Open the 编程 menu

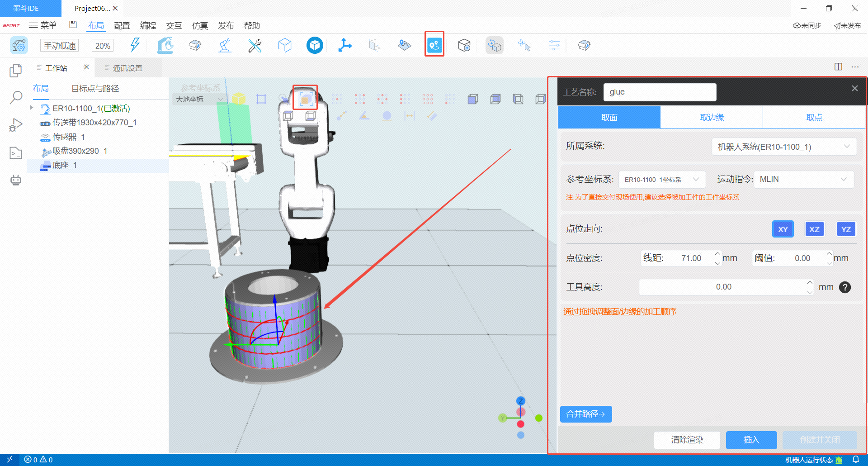pos(148,26)
